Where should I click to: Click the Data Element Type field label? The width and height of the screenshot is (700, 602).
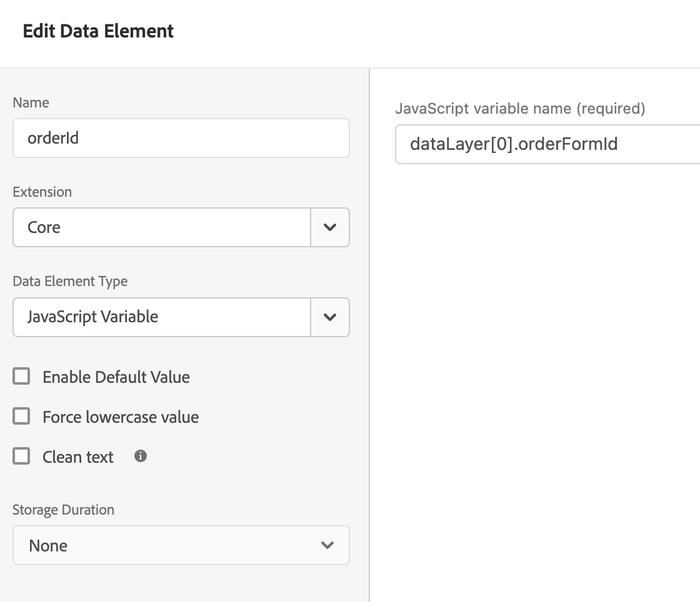coord(70,281)
